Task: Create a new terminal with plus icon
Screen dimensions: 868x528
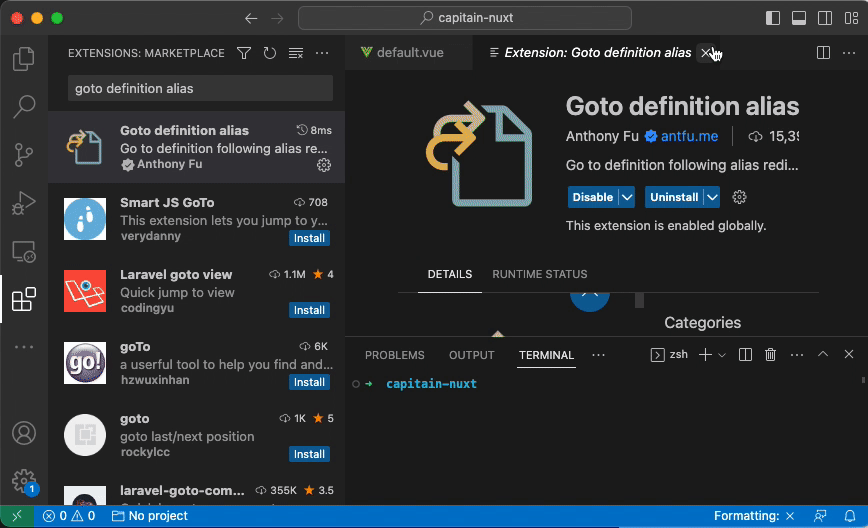Action: point(705,355)
